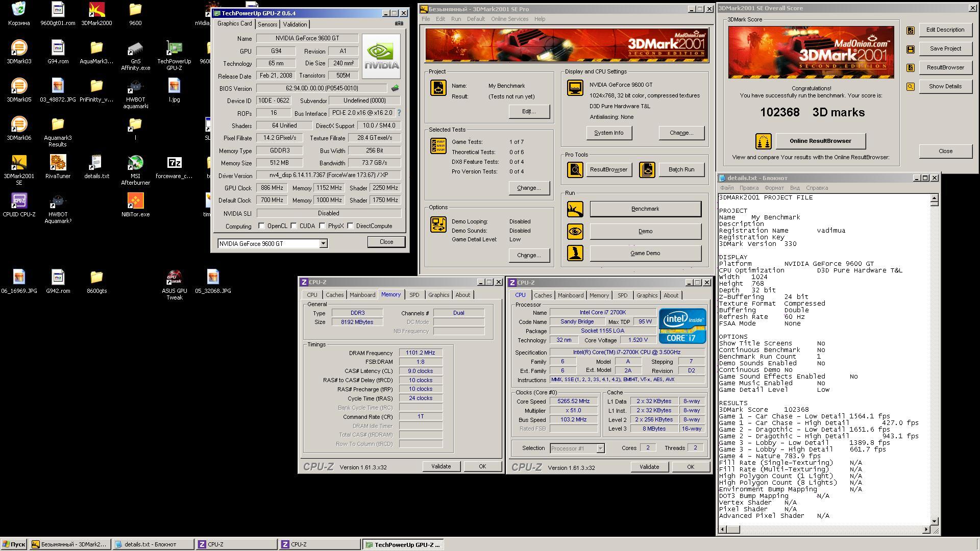Switch to the Validation tab in GPU-Z
Image resolution: width=980 pixels, height=551 pixels.
295,24
